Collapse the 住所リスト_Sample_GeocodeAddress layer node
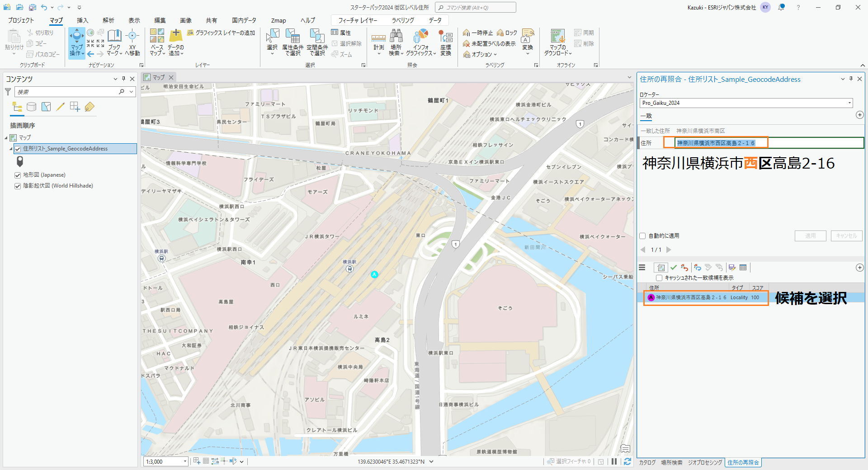The height and width of the screenshot is (470, 868). [11, 149]
